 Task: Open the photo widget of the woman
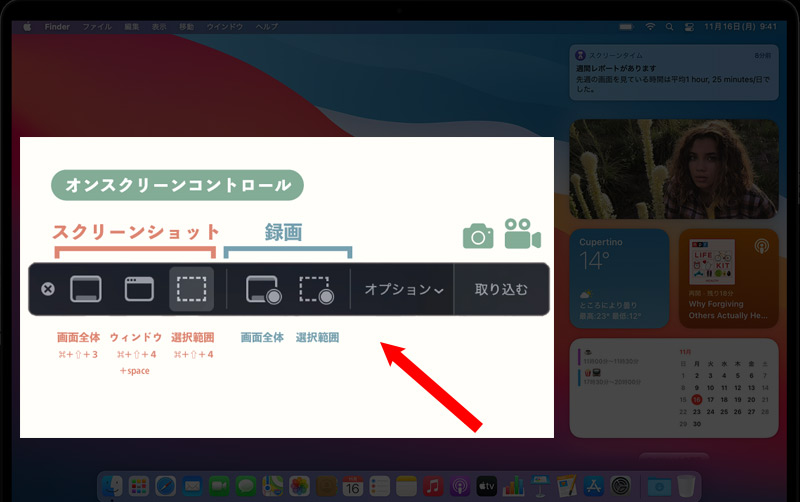point(674,169)
